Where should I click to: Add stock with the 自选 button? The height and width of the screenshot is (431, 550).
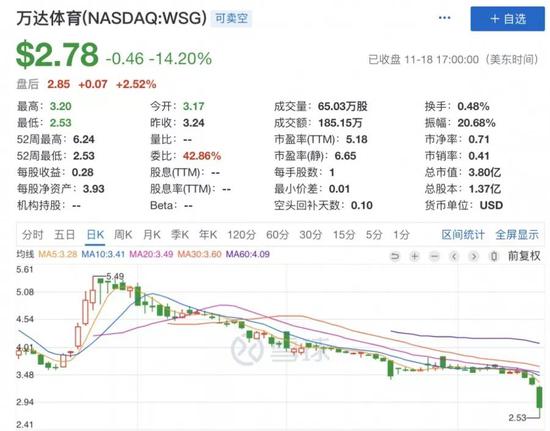[x=508, y=19]
